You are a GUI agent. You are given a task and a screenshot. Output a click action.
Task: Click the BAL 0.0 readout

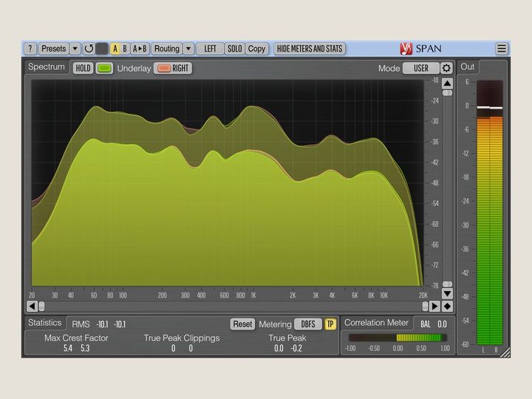click(x=434, y=324)
